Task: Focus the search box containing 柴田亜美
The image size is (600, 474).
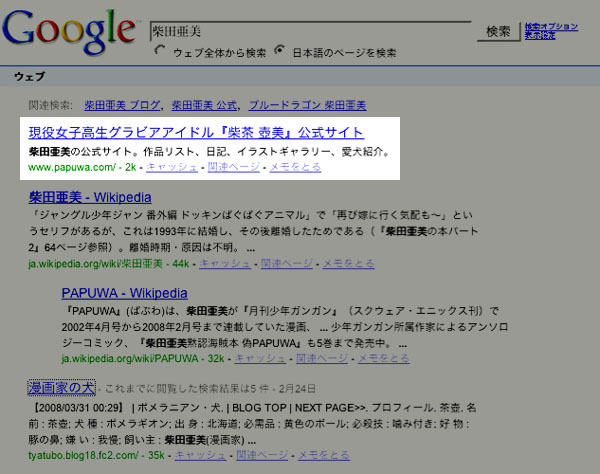Action: point(311,31)
